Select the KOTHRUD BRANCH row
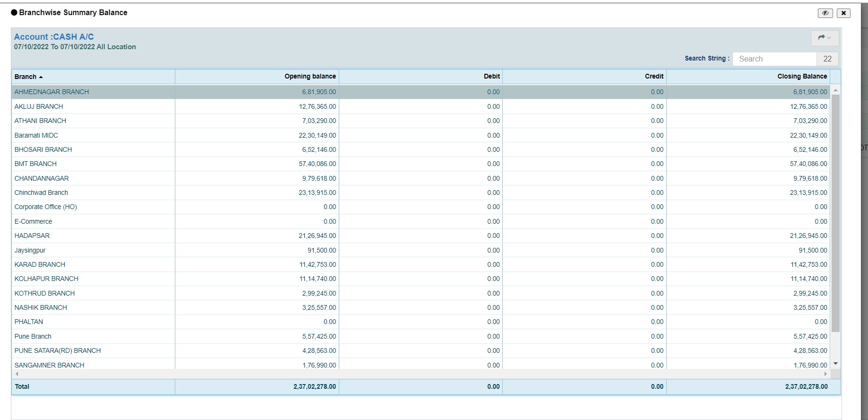The image size is (868, 420). tap(421, 293)
